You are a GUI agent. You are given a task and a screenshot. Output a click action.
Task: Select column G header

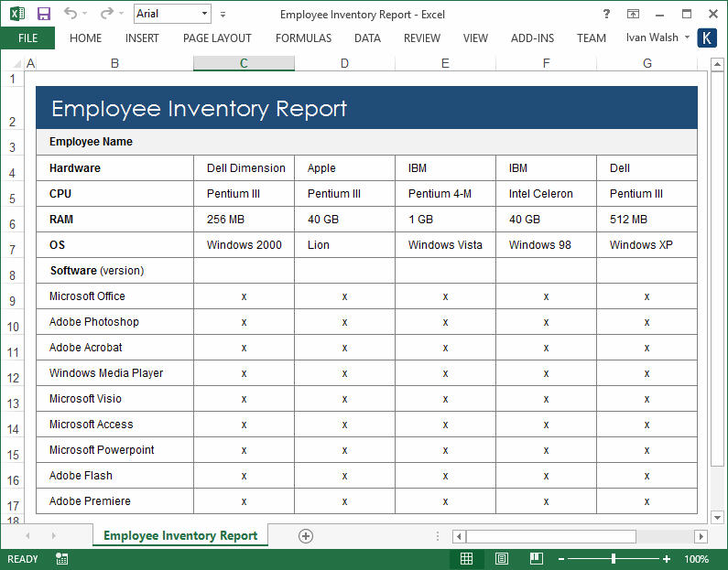tap(647, 63)
